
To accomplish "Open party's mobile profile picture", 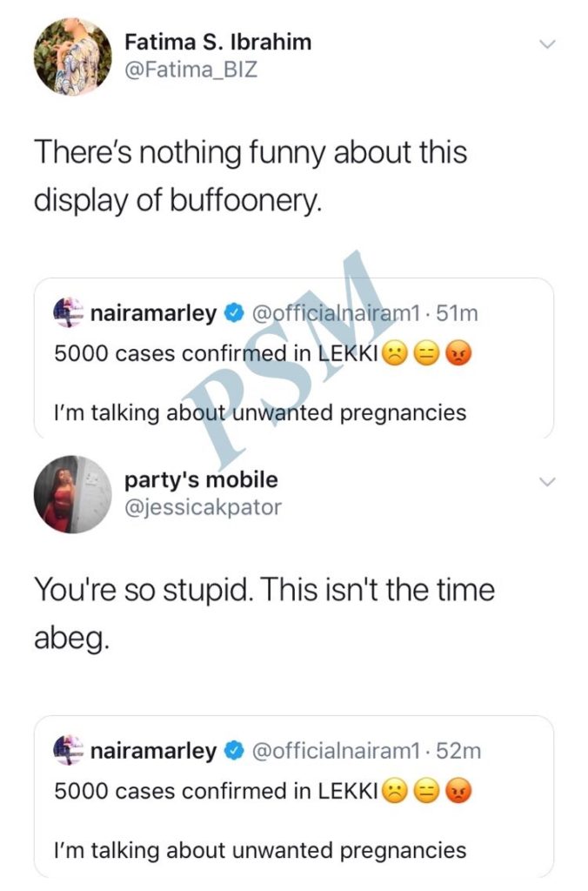I will pyautogui.click(x=73, y=493).
